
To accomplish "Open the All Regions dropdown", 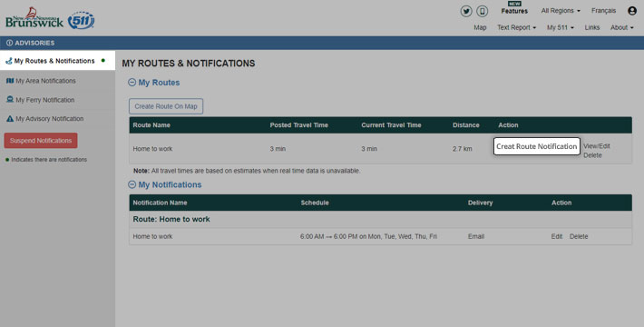I will (561, 11).
